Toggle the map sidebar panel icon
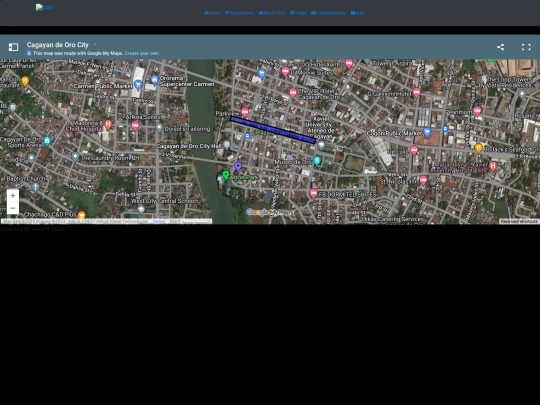The height and width of the screenshot is (405, 540). click(13, 47)
